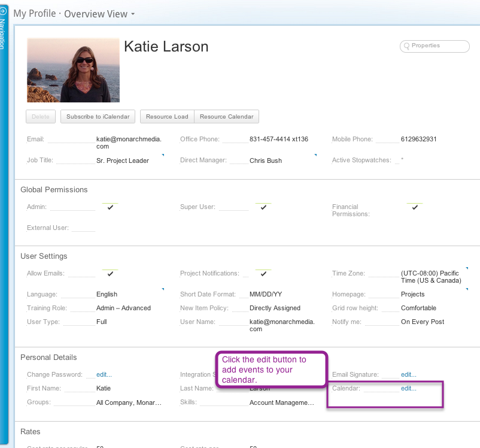Click the 'Katie Larson' name heading
Viewport: 480px width, 448px height.
[x=166, y=47]
